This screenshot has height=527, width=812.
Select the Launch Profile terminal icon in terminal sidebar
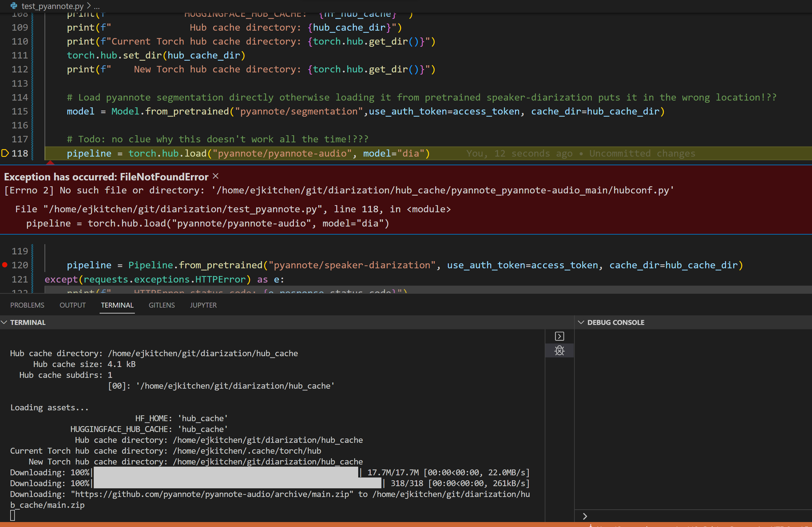pyautogui.click(x=559, y=336)
